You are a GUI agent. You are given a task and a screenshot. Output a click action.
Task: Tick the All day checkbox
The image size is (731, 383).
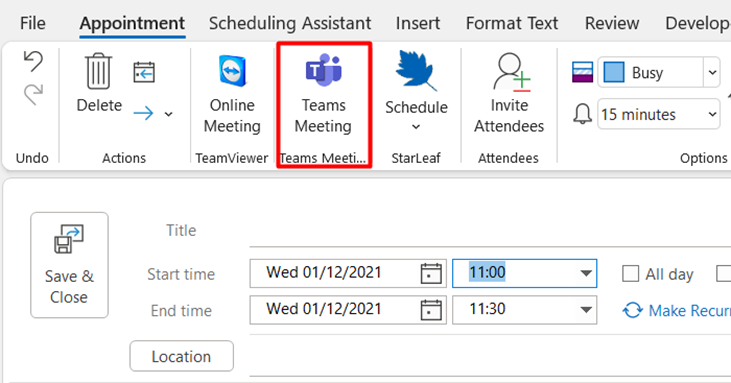tap(630, 274)
